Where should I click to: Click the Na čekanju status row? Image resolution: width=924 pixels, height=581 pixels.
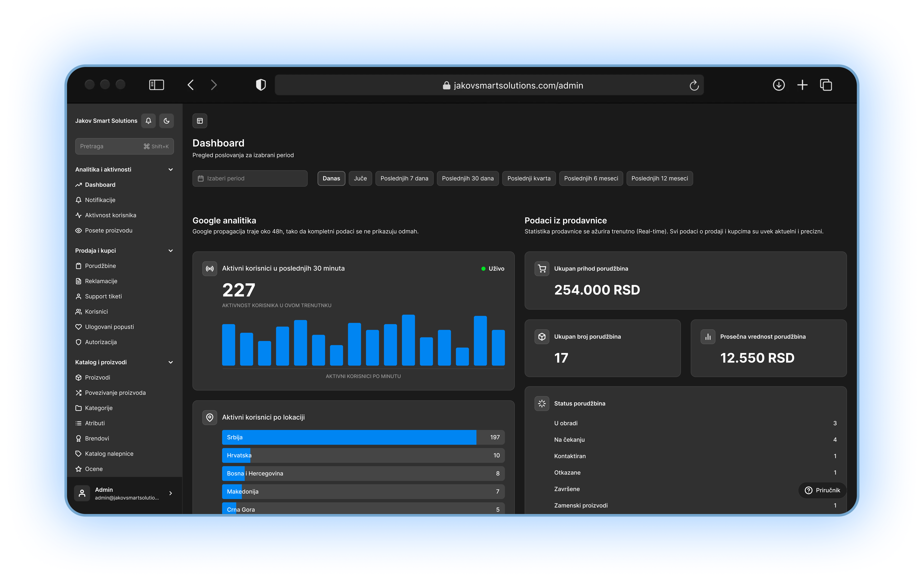[x=695, y=440]
